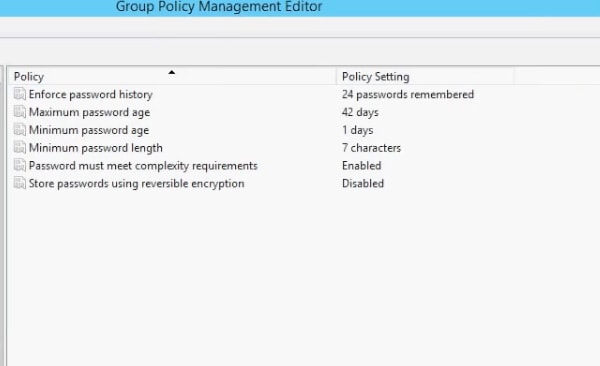Click the Maximum password age policy icon
Screen dimensions: 600x366
20,112
